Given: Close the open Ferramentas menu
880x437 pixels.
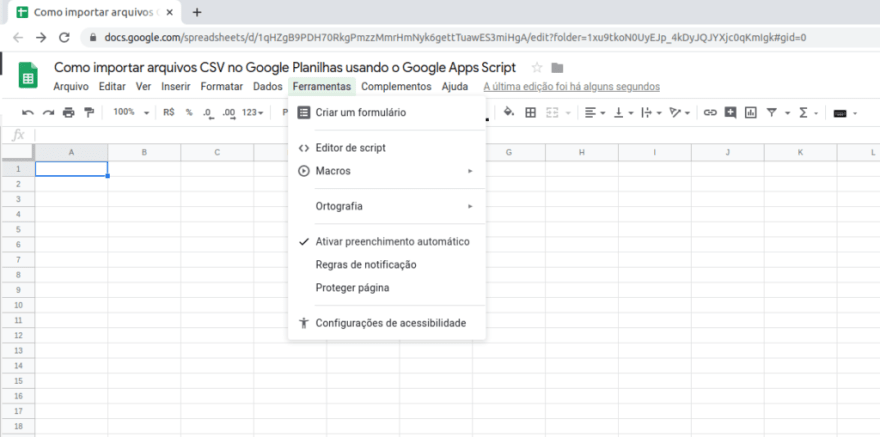Looking at the screenshot, I should (322, 86).
